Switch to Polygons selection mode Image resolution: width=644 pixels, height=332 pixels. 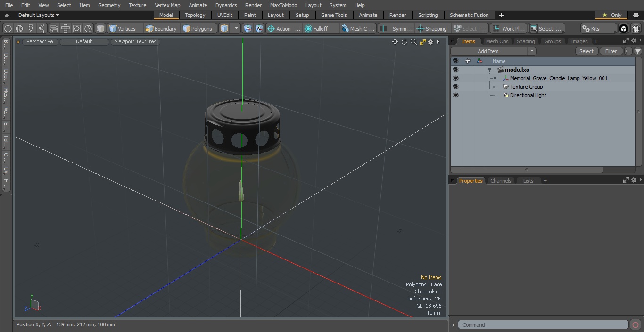198,29
